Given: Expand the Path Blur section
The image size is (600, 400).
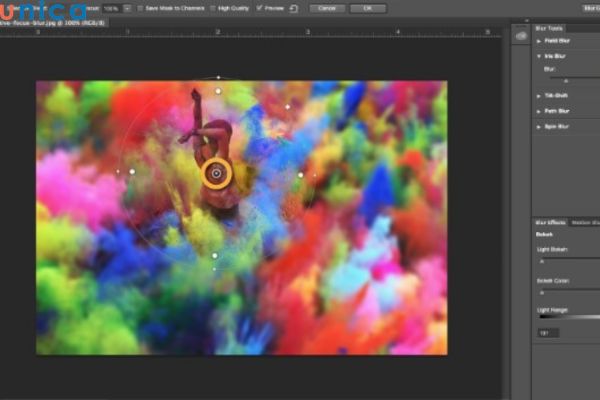Looking at the screenshot, I should pyautogui.click(x=539, y=111).
